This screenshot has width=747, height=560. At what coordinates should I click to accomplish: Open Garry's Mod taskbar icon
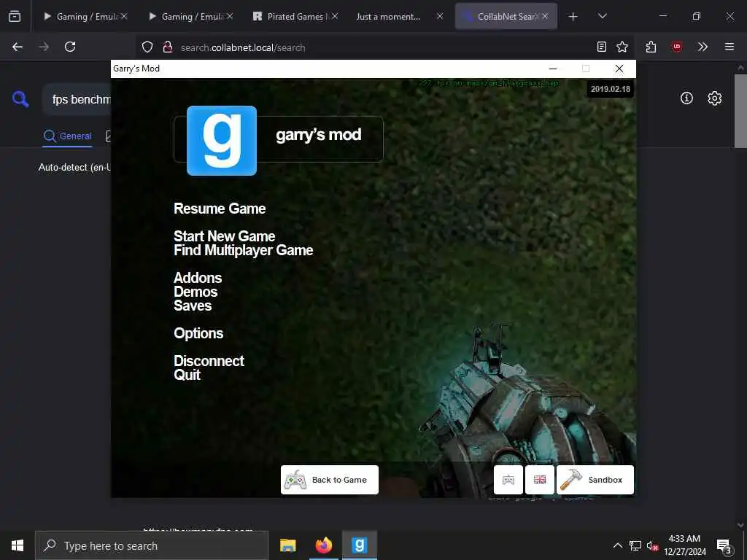[359, 545]
